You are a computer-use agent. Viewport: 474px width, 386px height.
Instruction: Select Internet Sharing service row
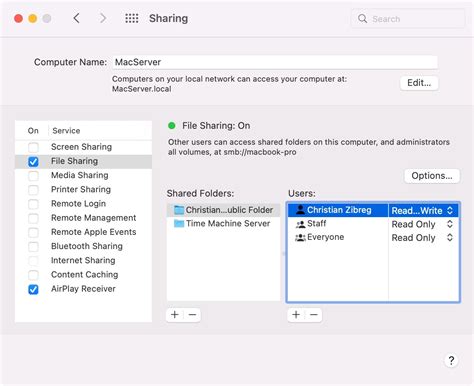click(x=83, y=260)
